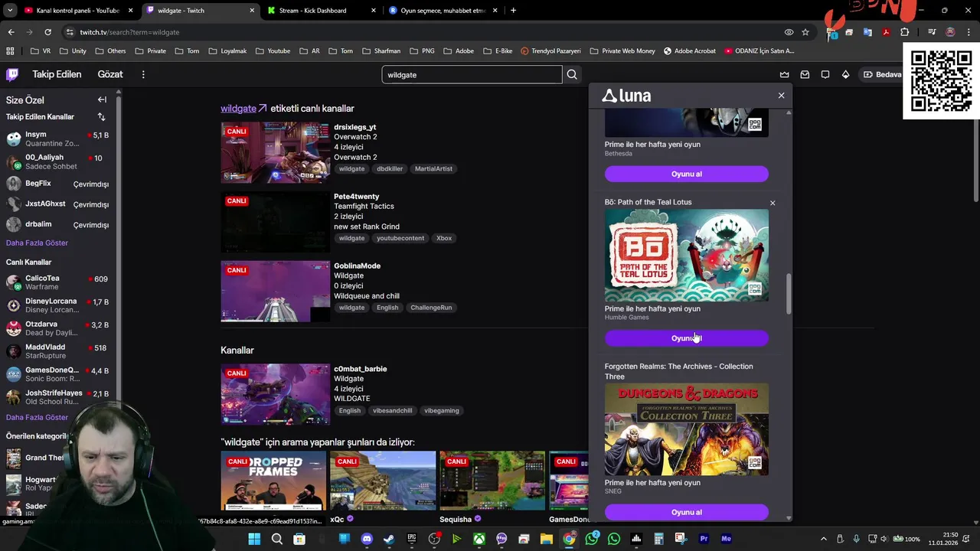The height and width of the screenshot is (551, 980).
Task: Click the browser back arrow
Action: click(x=11, y=32)
